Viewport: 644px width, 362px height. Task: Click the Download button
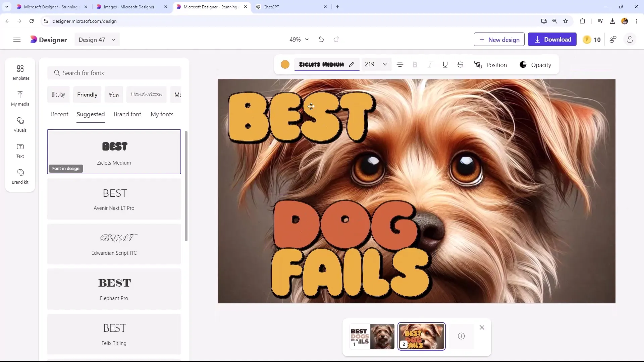(553, 39)
